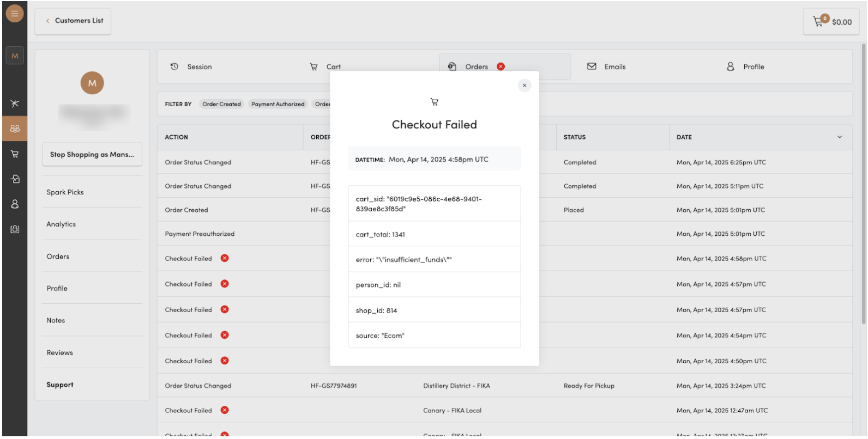The image size is (868, 439).
Task: Open the shopping cart icon in the sidebar
Action: [15, 154]
